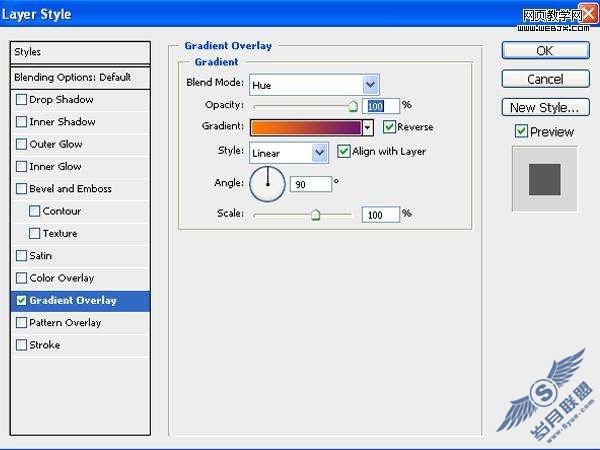Select Blending Options: Default entry
The height and width of the screenshot is (450, 600).
(80, 78)
